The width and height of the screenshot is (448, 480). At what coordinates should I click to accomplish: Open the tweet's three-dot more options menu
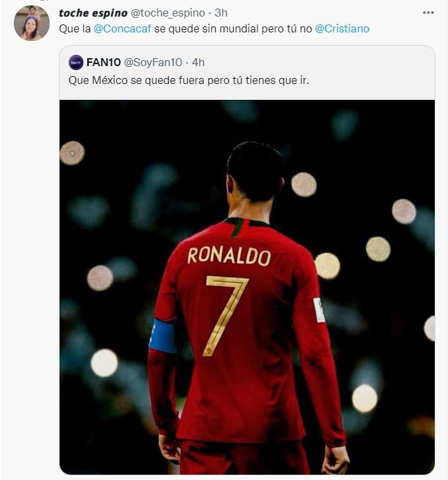pyautogui.click(x=429, y=13)
